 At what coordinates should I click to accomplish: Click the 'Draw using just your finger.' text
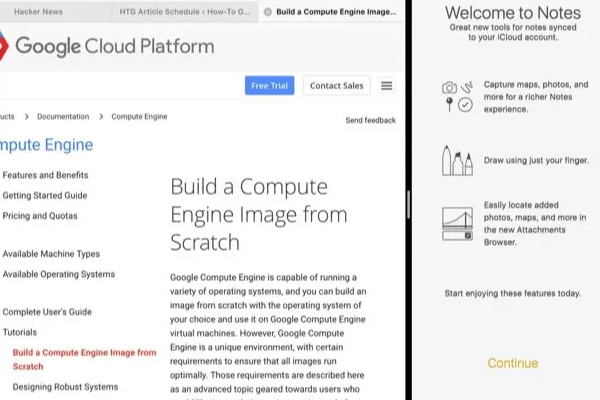(x=536, y=160)
